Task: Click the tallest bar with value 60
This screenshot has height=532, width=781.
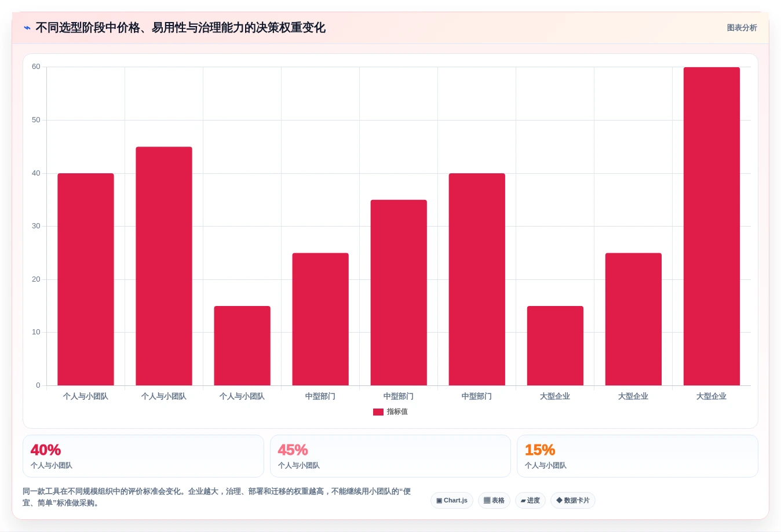Action: [x=711, y=226]
